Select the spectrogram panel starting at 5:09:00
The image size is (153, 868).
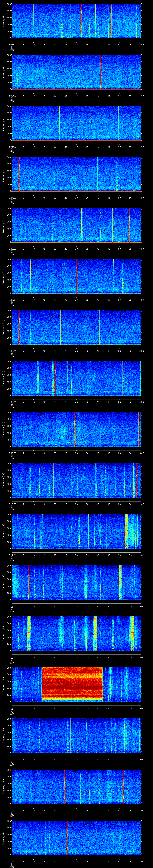coord(76,429)
